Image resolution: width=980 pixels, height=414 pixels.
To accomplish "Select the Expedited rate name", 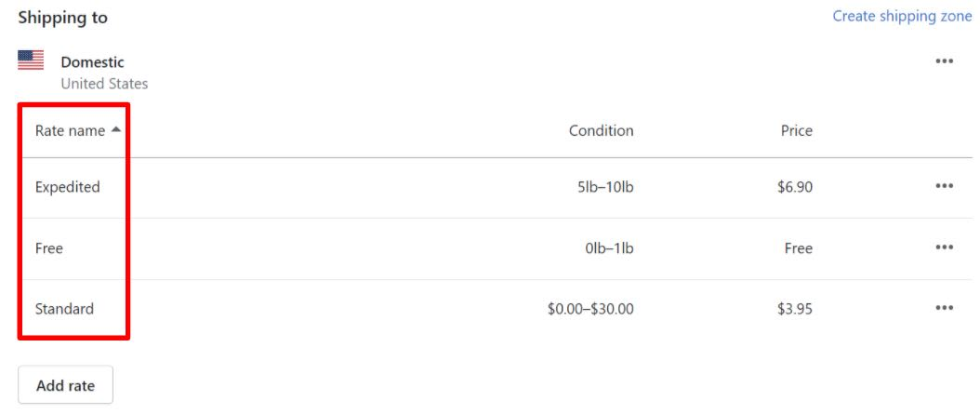I will [68, 187].
